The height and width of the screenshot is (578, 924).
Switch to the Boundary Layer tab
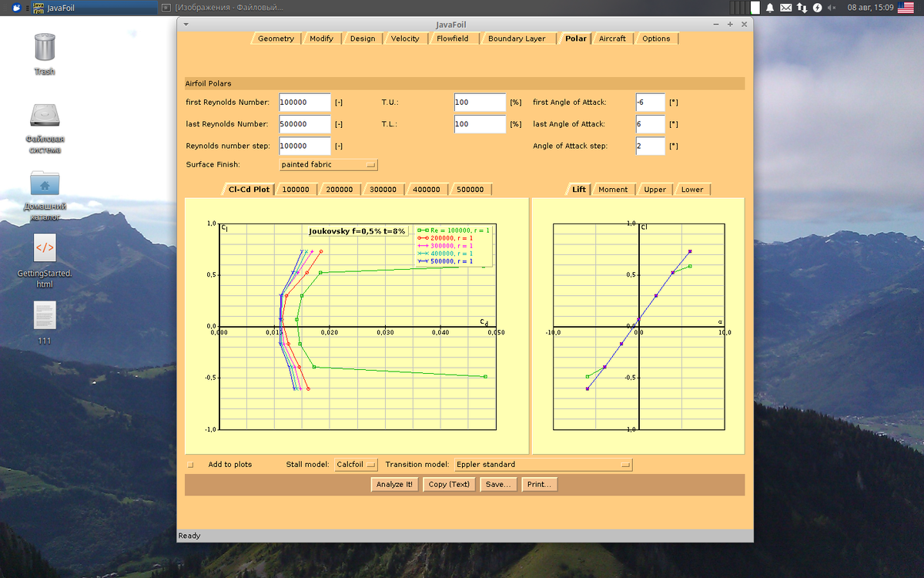click(x=516, y=39)
